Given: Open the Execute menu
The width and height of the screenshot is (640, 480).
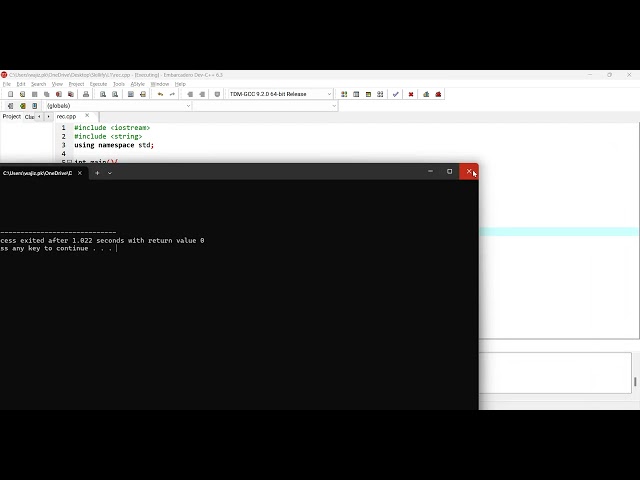Looking at the screenshot, I should click(98, 84).
